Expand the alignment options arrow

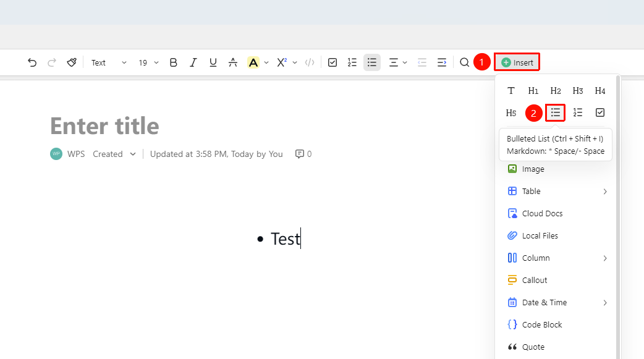tap(405, 63)
